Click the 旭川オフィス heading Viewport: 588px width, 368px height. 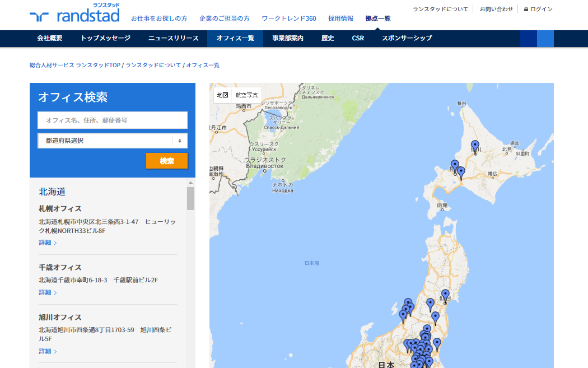point(60,318)
